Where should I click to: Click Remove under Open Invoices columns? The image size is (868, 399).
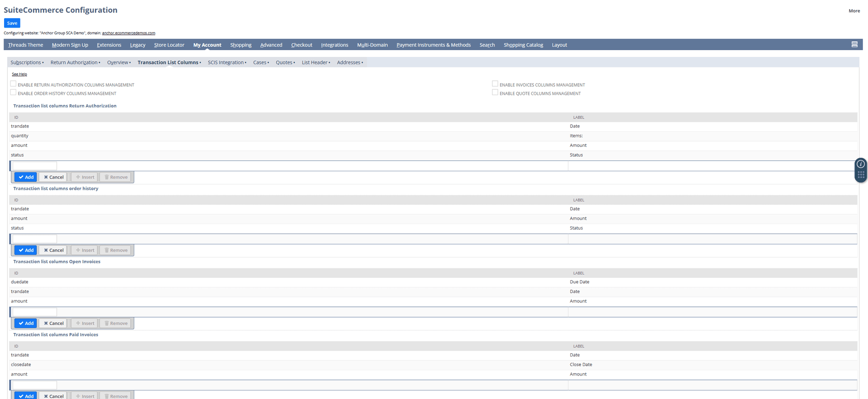[x=116, y=323]
